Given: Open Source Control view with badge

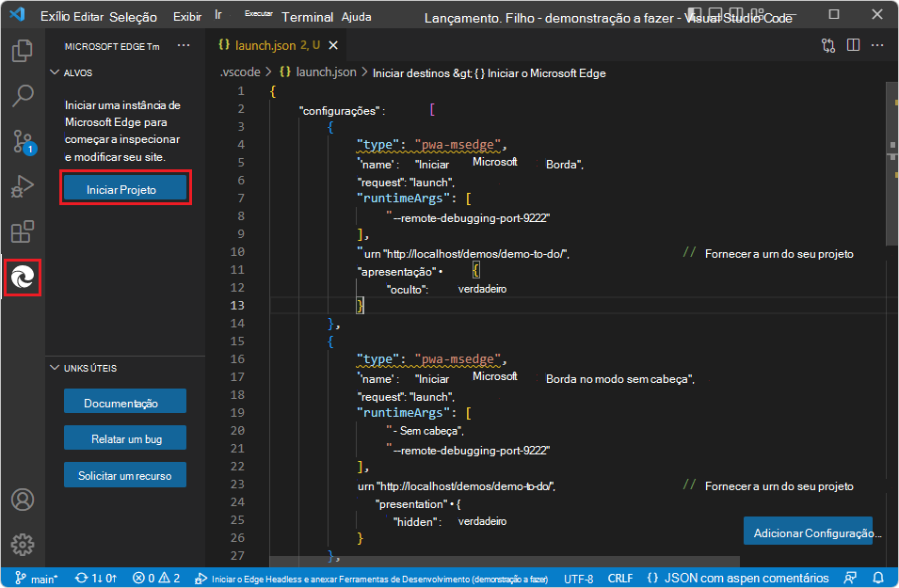Looking at the screenshot, I should [x=24, y=141].
